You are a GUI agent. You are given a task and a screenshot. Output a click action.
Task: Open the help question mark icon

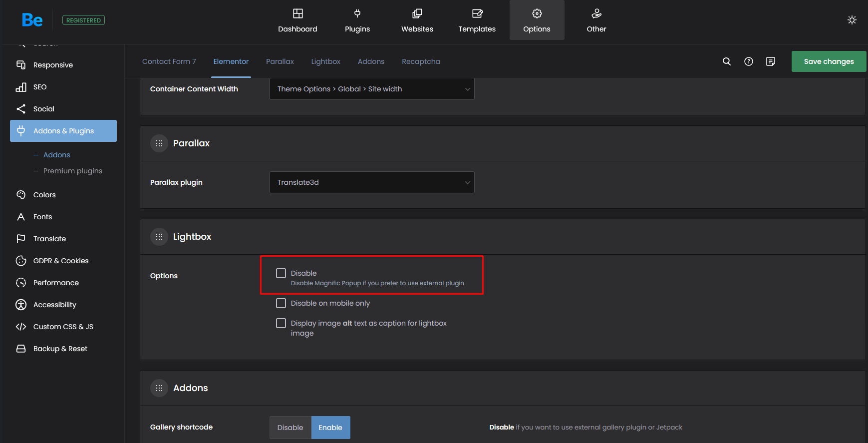tap(749, 61)
